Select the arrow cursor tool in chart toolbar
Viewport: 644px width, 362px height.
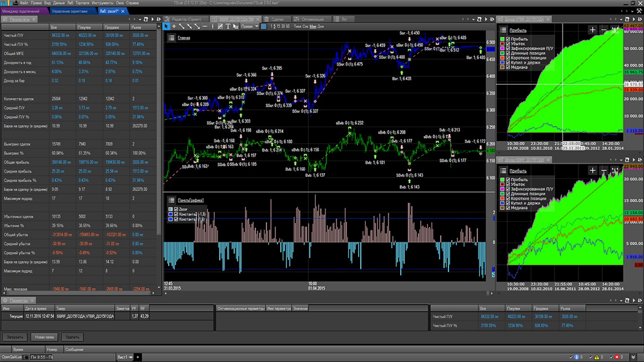coord(166,27)
